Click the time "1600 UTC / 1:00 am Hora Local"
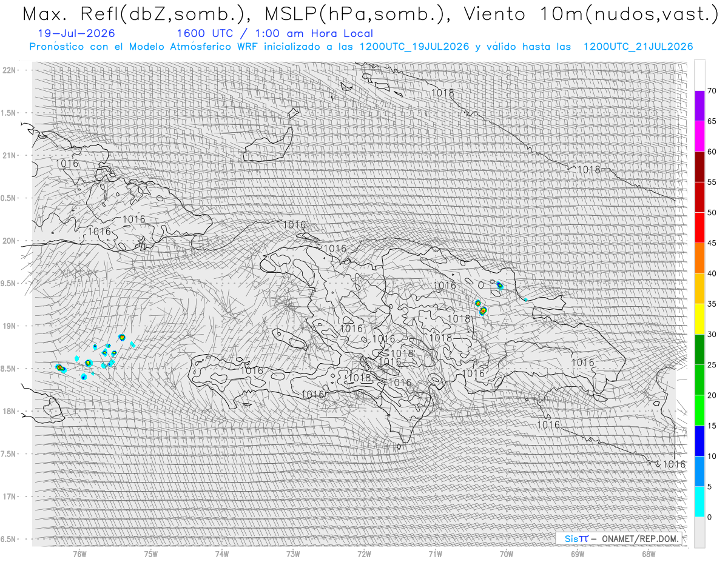Viewport: 728px width, 562px height. pyautogui.click(x=275, y=34)
